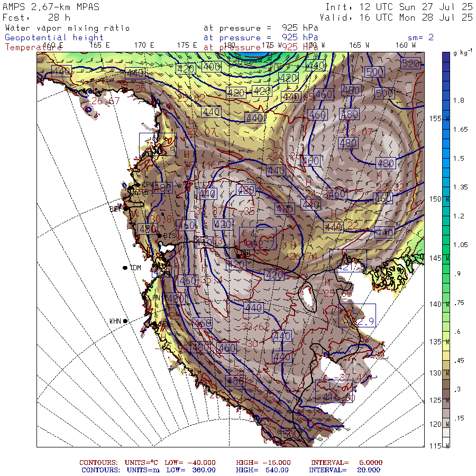Select the 1.05 colorbar tick label
This screenshot has height=476, width=476.
[x=461, y=245]
